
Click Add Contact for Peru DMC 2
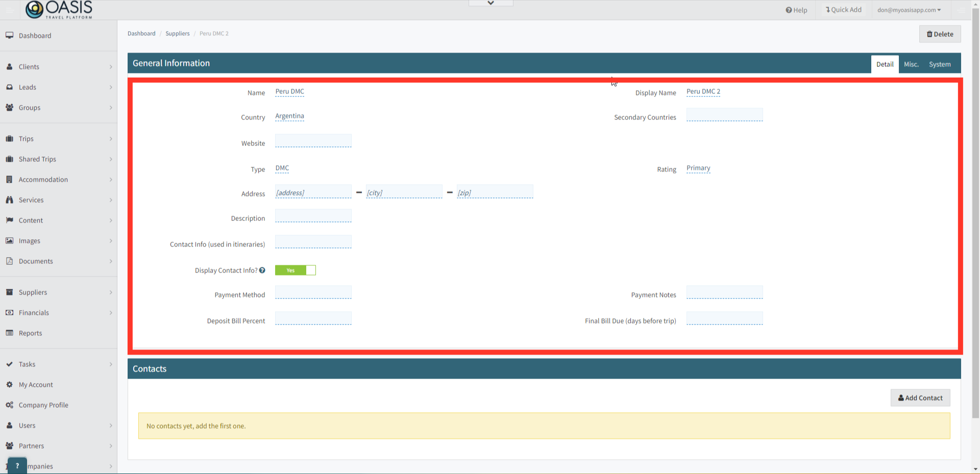point(920,398)
